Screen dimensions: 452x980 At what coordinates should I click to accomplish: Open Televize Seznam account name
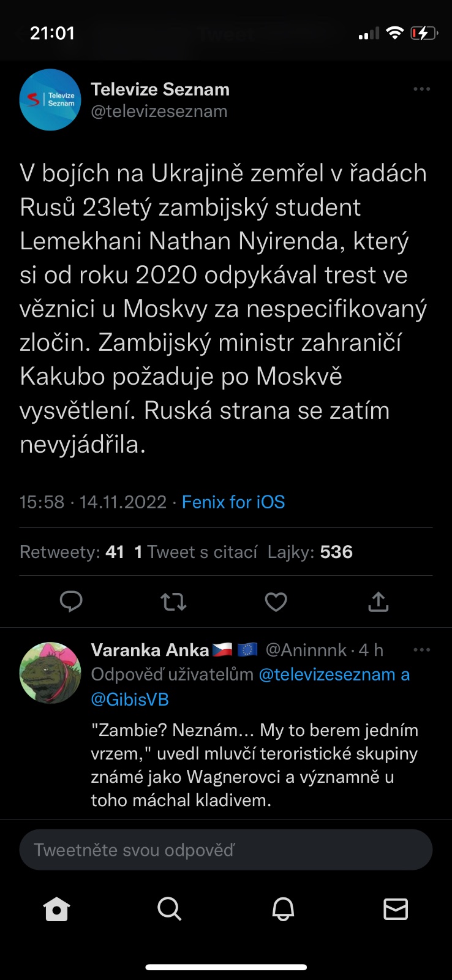point(160,89)
